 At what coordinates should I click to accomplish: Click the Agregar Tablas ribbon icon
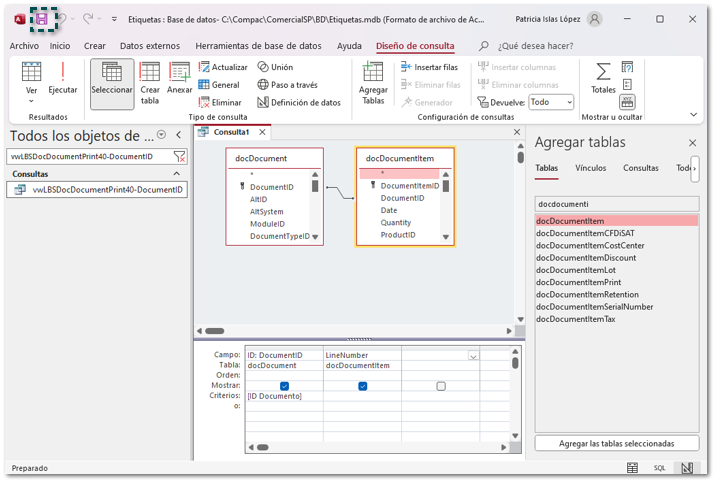point(373,82)
